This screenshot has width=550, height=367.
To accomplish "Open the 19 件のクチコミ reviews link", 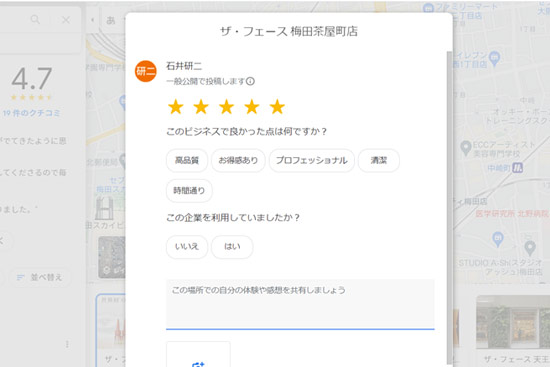I will point(32,113).
